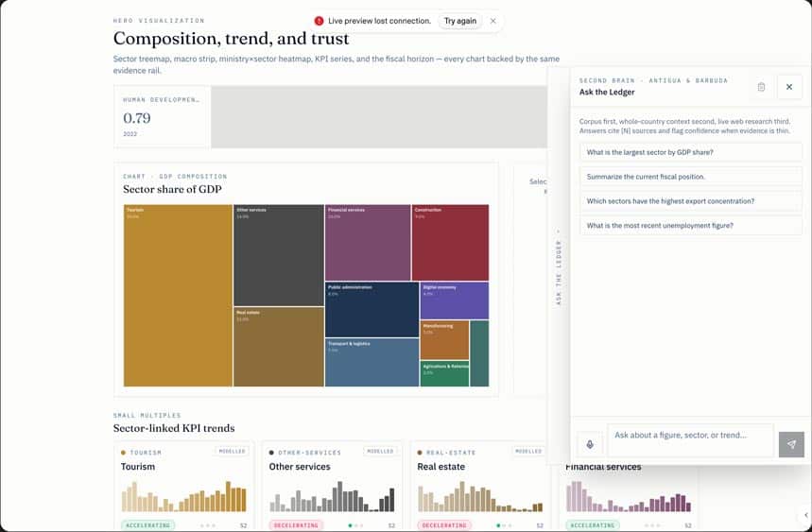Click the send message arrow button
The height and width of the screenshot is (532, 812).
click(x=791, y=444)
